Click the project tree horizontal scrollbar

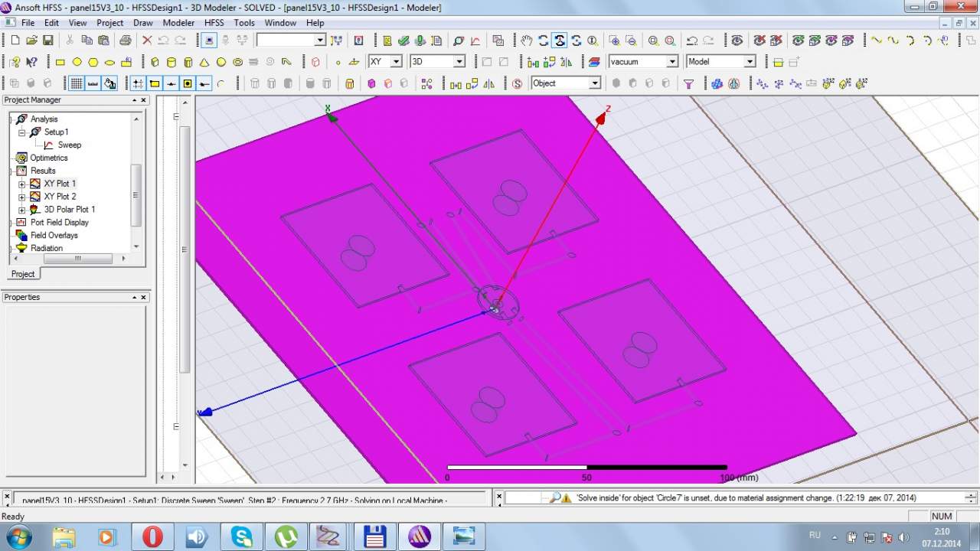[77, 259]
